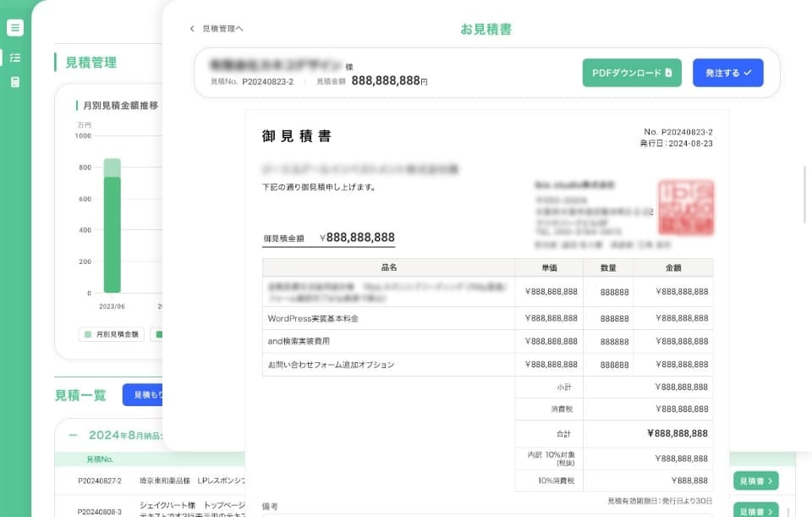Click the red seal stamp on the estimate document
This screenshot has height=517, width=812.
pos(688,207)
